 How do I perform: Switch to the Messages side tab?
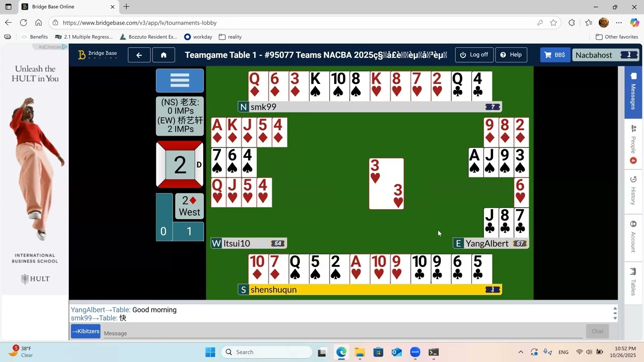(633, 92)
